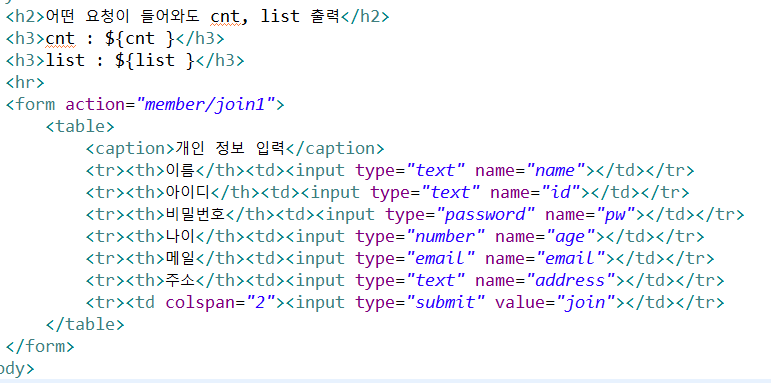Click the caption text '개인 정보 입력'
Image resolution: width=771 pixels, height=383 pixels.
(x=229, y=148)
